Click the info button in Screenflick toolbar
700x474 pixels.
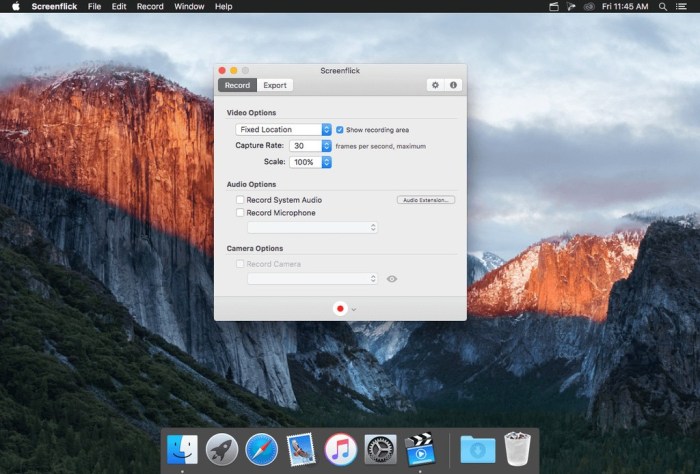point(453,85)
